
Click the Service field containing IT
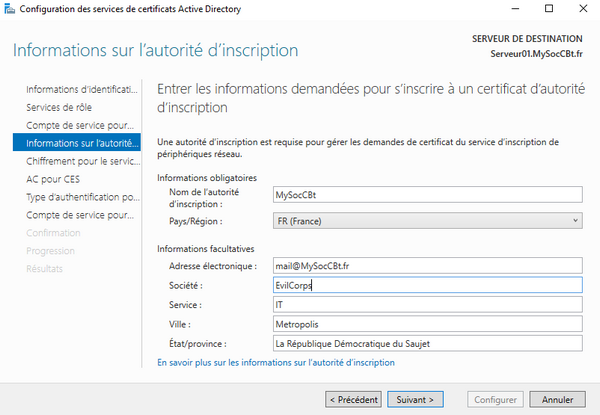click(x=427, y=304)
